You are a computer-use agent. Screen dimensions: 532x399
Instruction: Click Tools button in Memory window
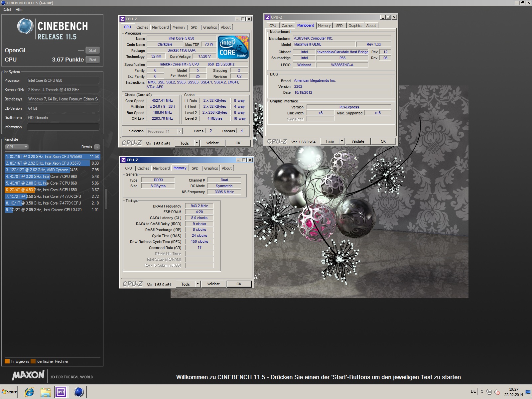click(x=186, y=284)
